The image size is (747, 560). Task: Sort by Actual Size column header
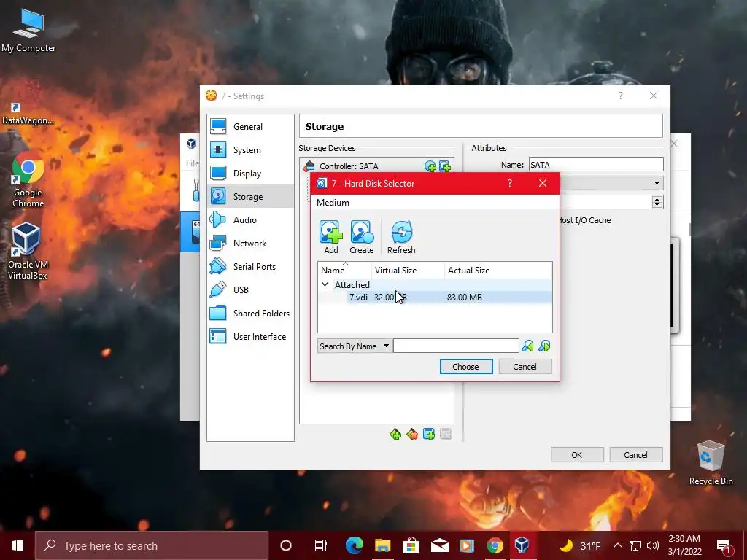click(498, 271)
